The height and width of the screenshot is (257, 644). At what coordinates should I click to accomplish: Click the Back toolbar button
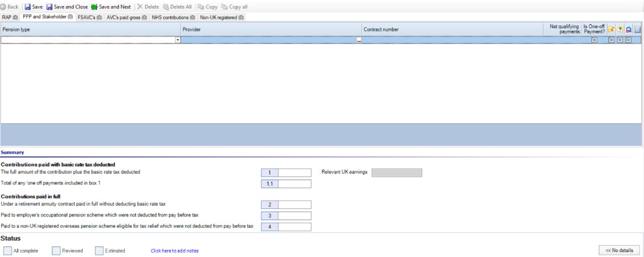coord(10,7)
